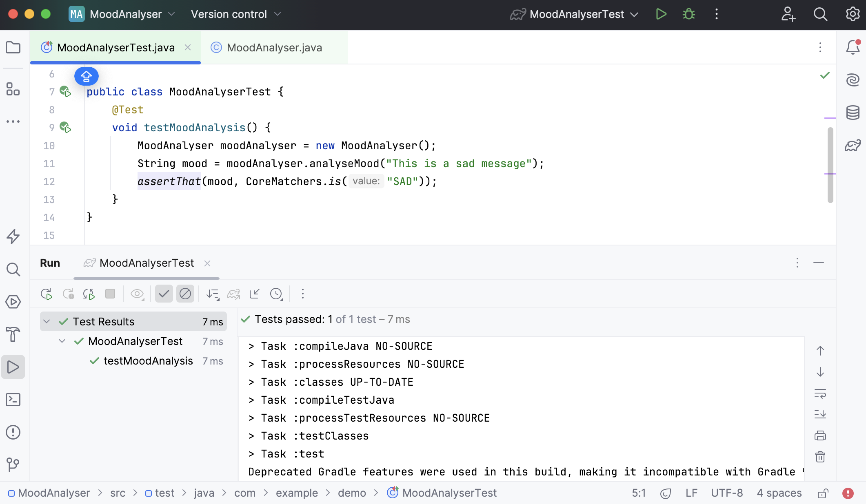Open the Services tool window

coord(13,302)
